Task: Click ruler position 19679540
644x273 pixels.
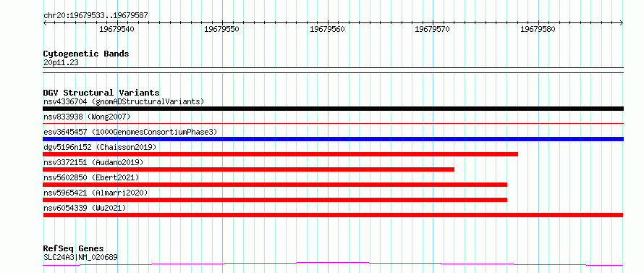Action: tap(116, 29)
